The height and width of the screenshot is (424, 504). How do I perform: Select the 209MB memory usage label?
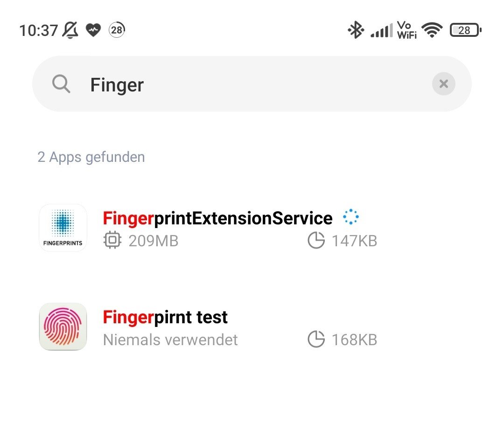(154, 241)
